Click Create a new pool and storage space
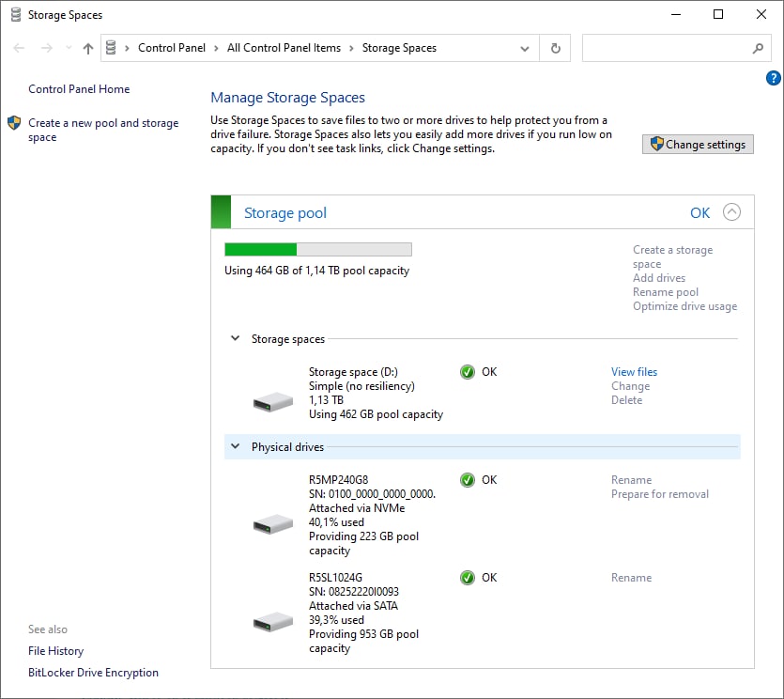 (x=103, y=130)
